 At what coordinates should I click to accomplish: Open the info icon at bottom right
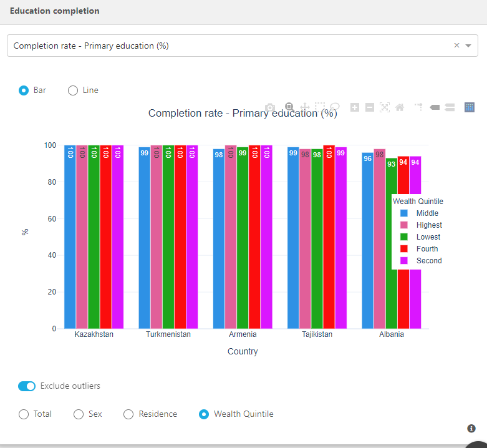coord(471,429)
